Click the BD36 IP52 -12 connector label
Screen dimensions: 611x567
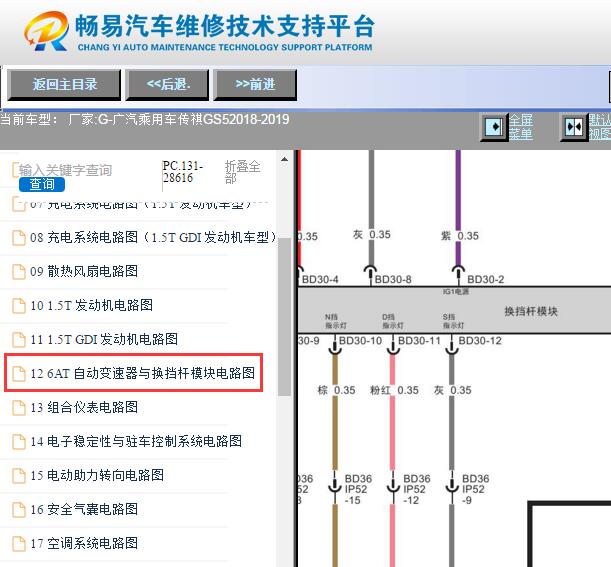pyautogui.click(x=416, y=489)
